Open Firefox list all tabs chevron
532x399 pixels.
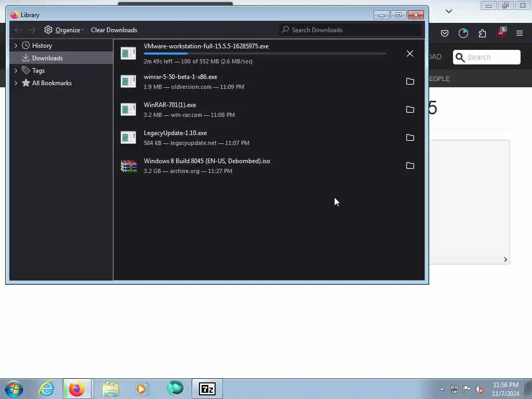click(x=448, y=11)
